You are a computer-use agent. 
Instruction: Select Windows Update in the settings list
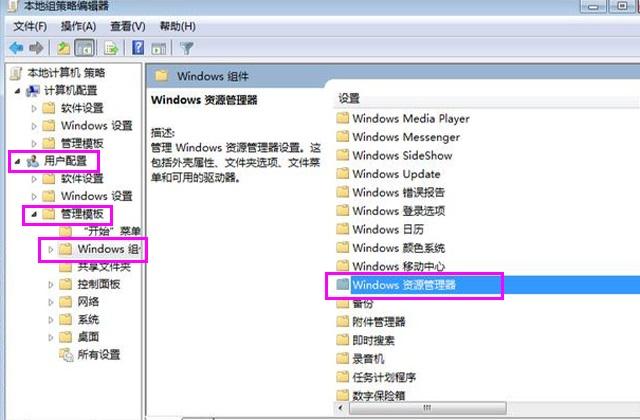click(x=403, y=173)
